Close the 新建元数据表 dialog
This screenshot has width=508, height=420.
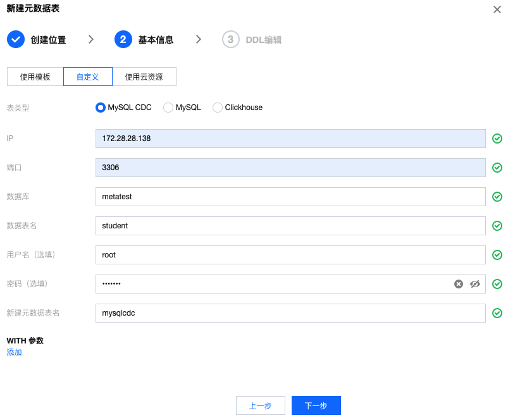[x=497, y=9]
